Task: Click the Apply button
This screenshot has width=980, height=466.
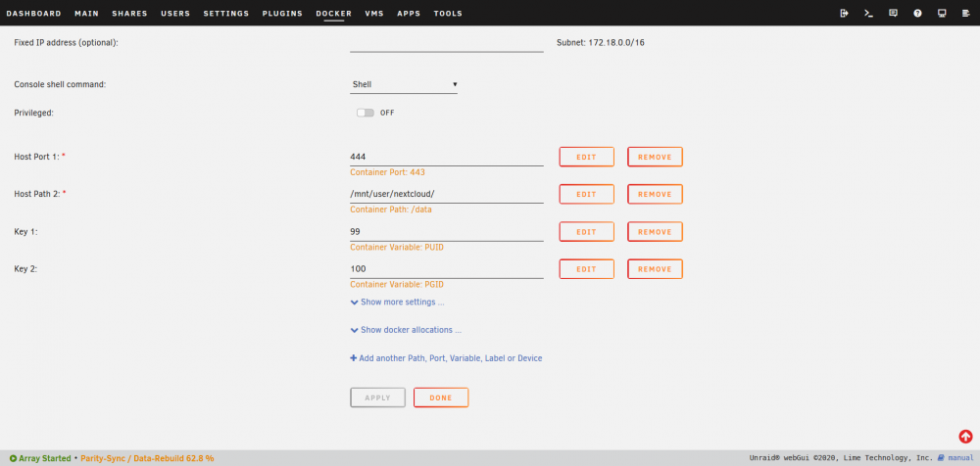Action: click(x=377, y=397)
